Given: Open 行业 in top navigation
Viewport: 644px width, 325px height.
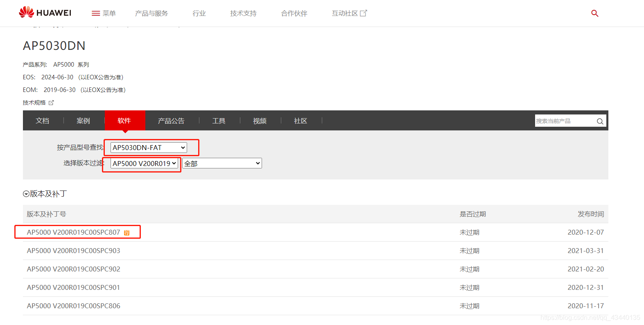Looking at the screenshot, I should point(199,13).
